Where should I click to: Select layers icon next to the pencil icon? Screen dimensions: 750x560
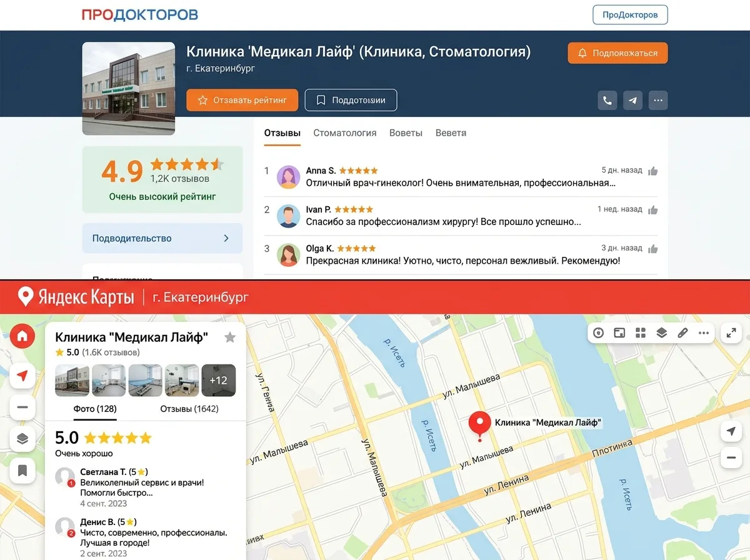click(662, 332)
